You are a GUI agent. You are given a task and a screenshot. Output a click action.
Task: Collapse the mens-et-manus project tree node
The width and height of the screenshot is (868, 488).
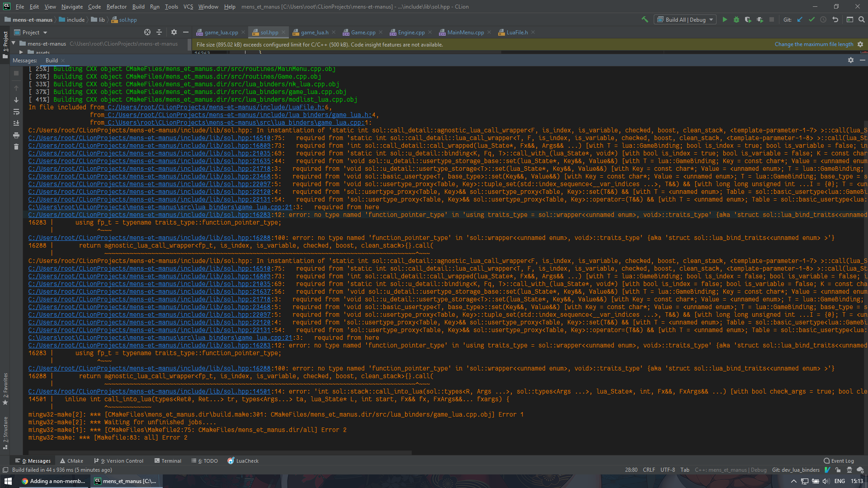[14, 43]
